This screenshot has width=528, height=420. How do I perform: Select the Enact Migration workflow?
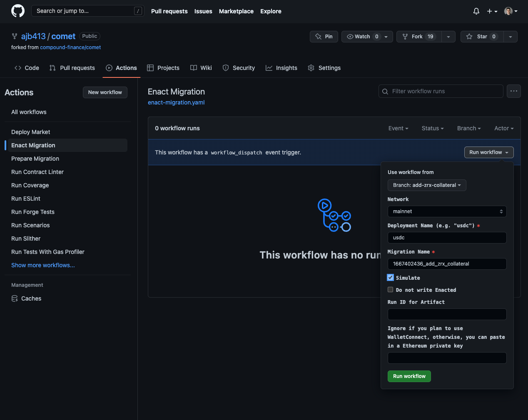[x=67, y=145]
